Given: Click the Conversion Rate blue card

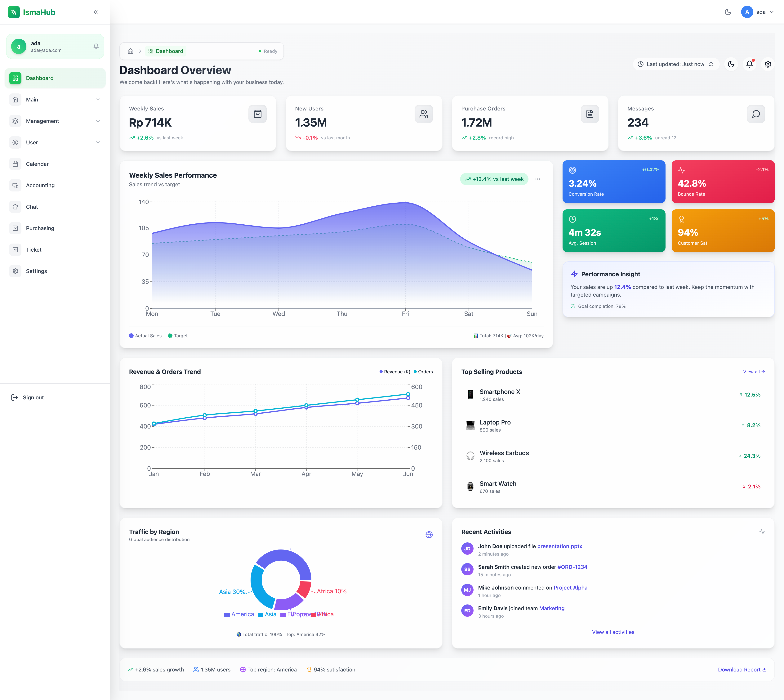Looking at the screenshot, I should tap(614, 182).
